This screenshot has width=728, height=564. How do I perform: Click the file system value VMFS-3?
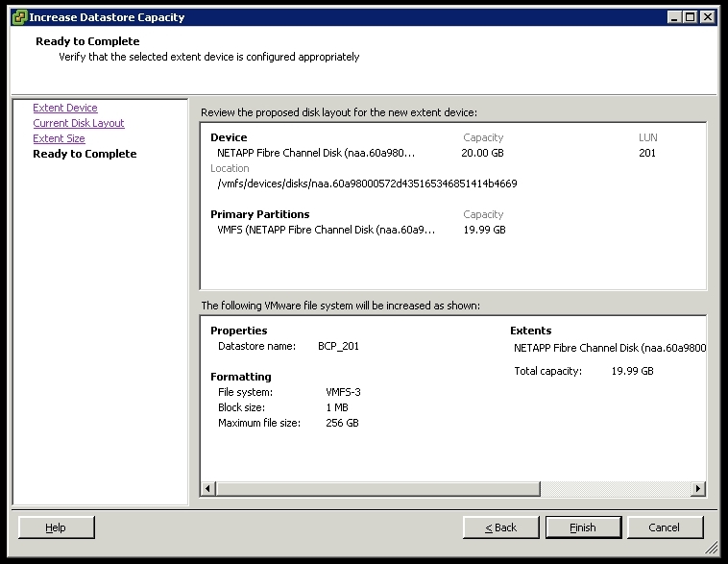tap(343, 392)
